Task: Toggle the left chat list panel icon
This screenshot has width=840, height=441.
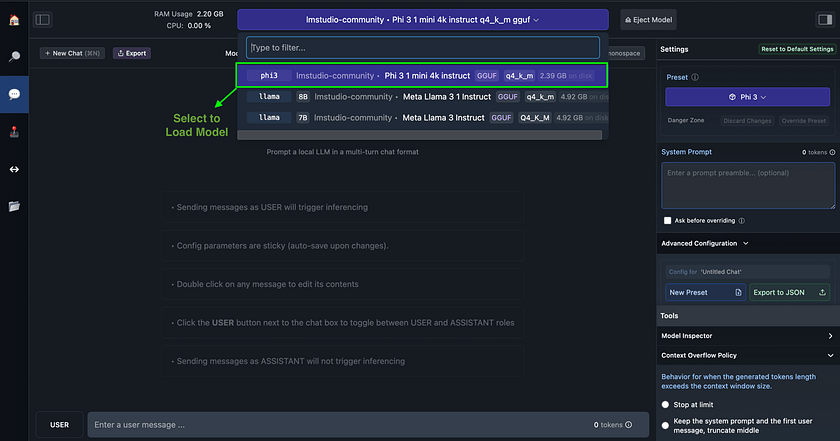Action: (x=42, y=20)
